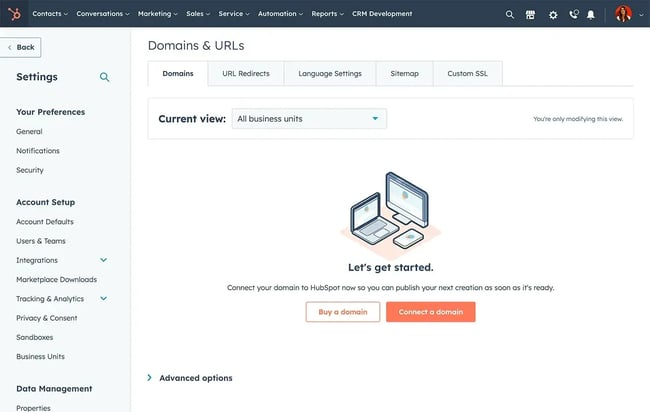The width and height of the screenshot is (650, 412).
Task: Click the HubSpot sprocket logo
Action: [16, 14]
